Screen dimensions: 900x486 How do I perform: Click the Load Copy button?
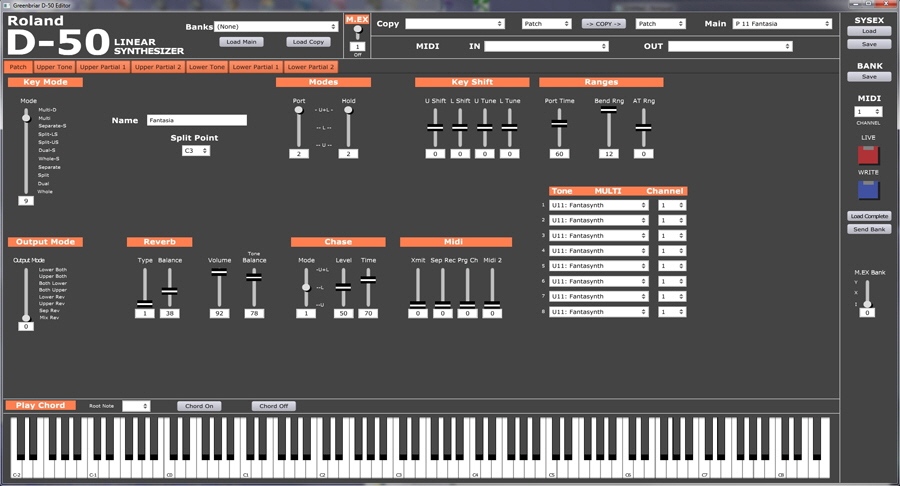[308, 42]
